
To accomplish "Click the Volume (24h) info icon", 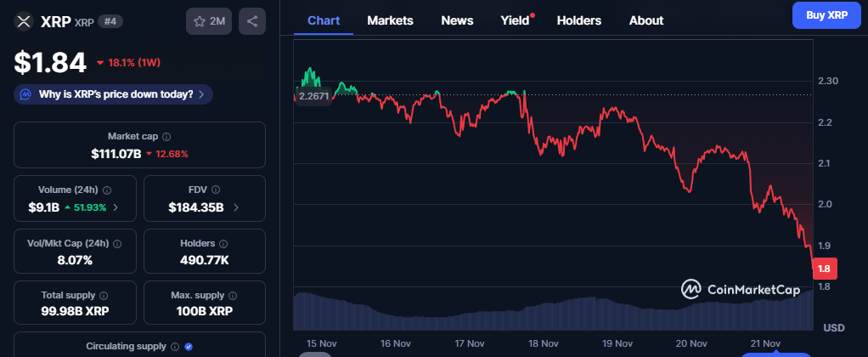I will pos(107,190).
